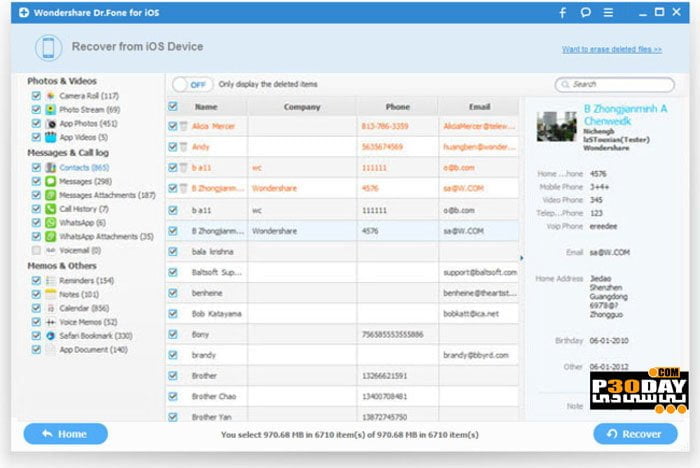
Task: Click the Messages Attachments icon
Action: [x=51, y=195]
